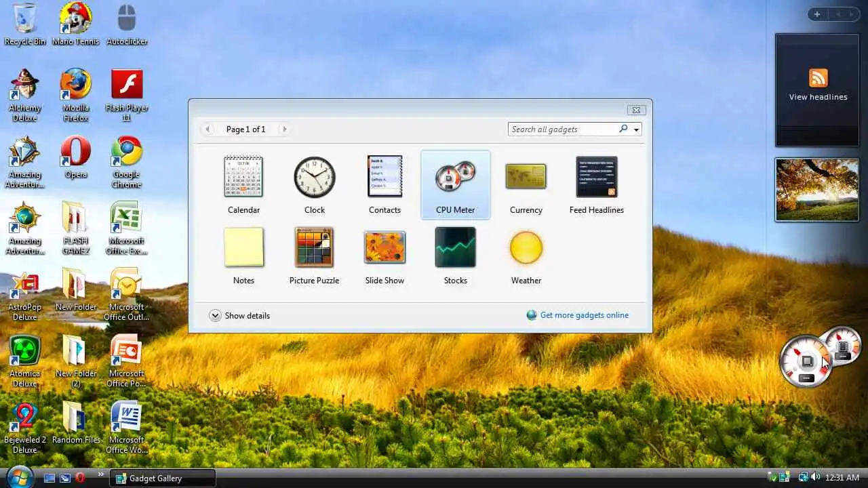Close the Gadget Gallery window
This screenshot has width=868, height=488.
tap(635, 110)
